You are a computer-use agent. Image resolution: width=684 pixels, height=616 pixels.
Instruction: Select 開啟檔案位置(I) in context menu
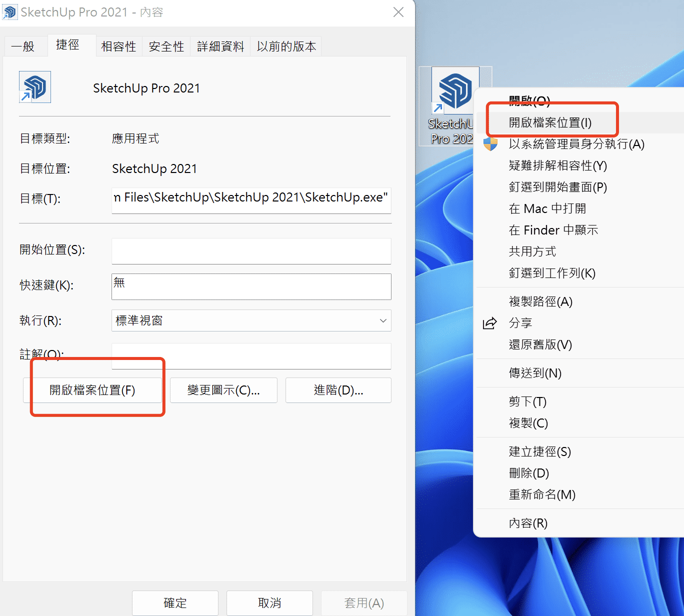coord(550,122)
